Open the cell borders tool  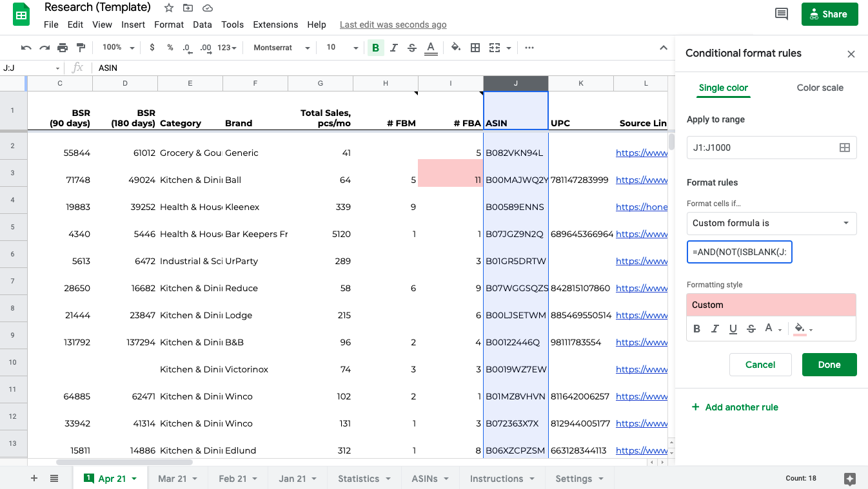coord(475,48)
